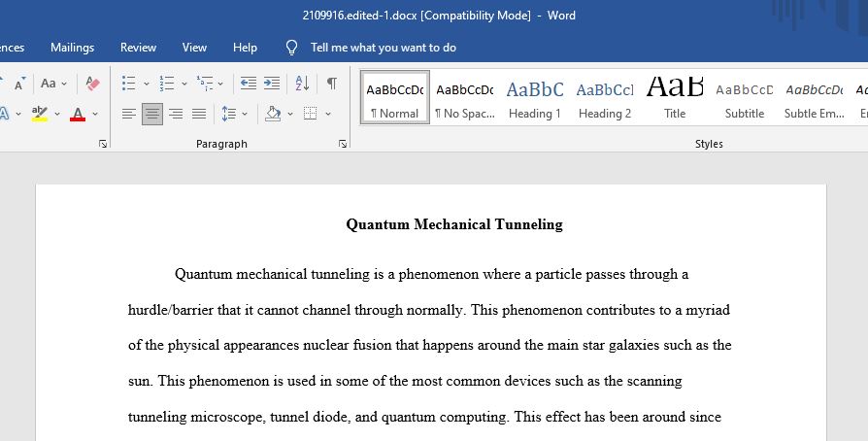The height and width of the screenshot is (441, 868).
Task: Align text right
Action: (x=176, y=114)
